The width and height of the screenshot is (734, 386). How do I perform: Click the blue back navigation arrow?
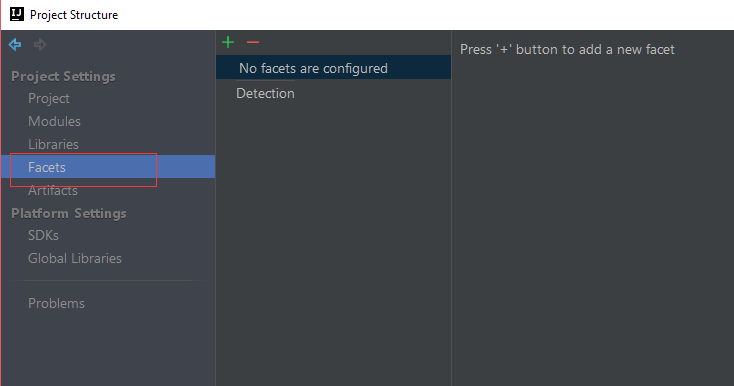point(15,44)
